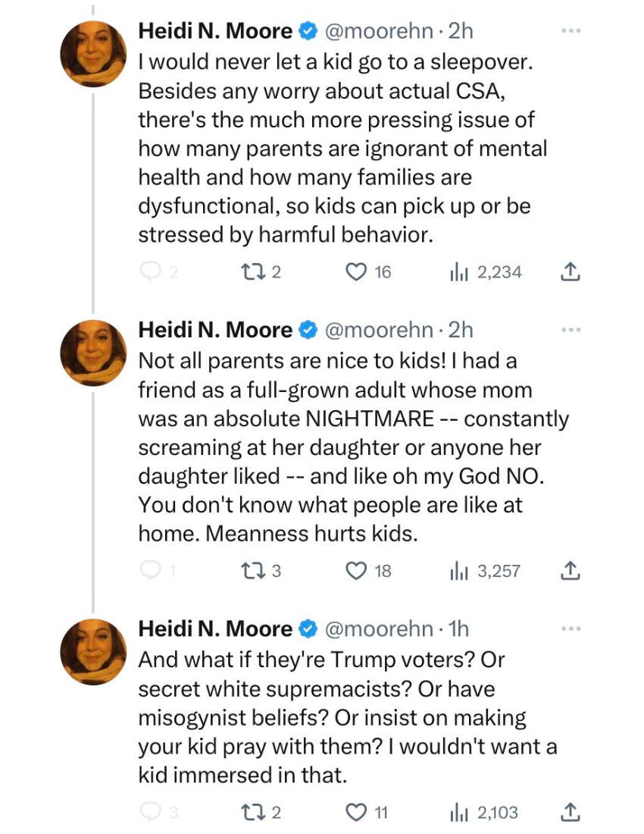Open the three-dot menu on the third tweet
This screenshot has width=644, height=834.
click(x=572, y=626)
